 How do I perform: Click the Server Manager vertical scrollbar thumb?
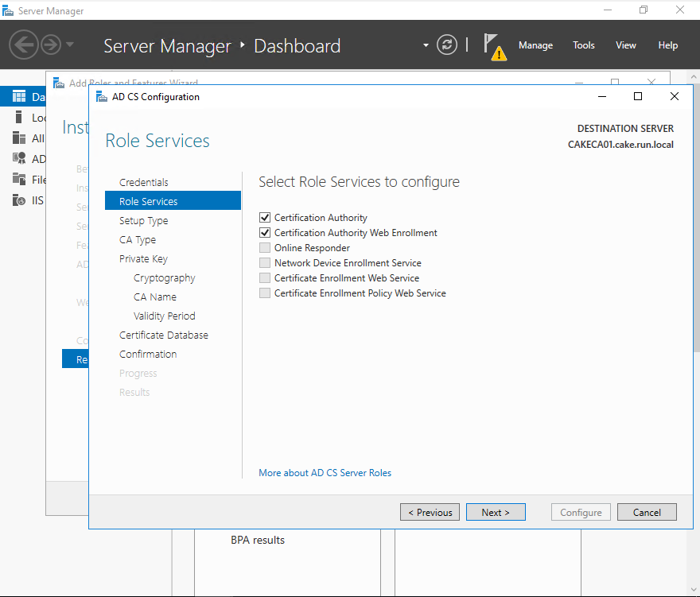click(695, 217)
